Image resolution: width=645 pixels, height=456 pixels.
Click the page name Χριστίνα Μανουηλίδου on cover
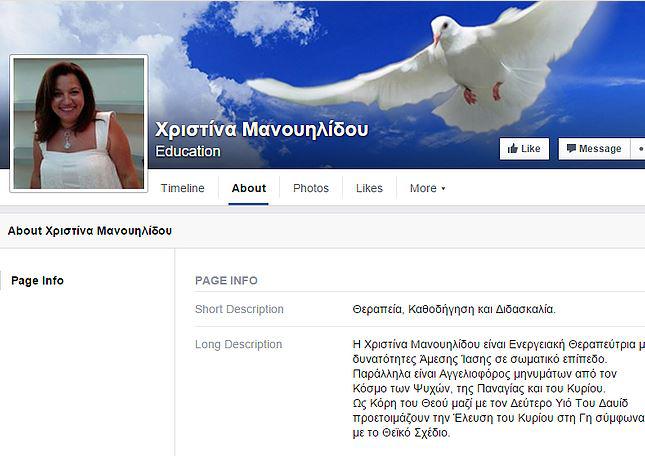click(x=261, y=129)
